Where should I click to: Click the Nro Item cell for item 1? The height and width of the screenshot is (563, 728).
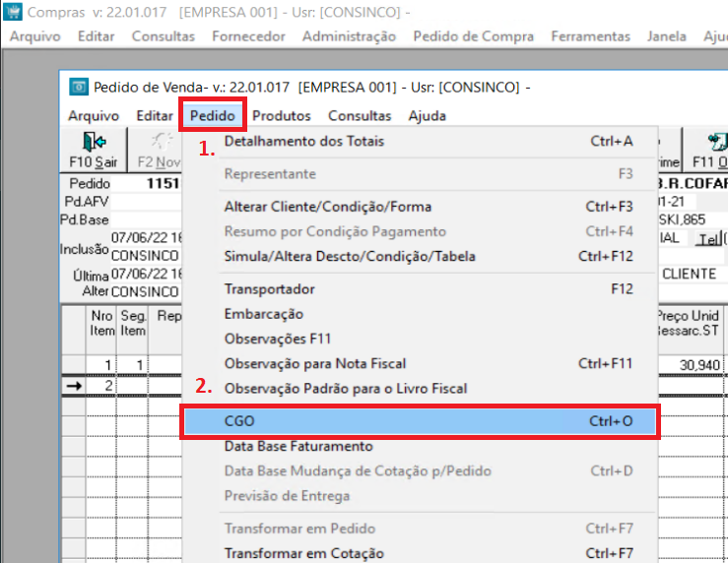coord(101,365)
